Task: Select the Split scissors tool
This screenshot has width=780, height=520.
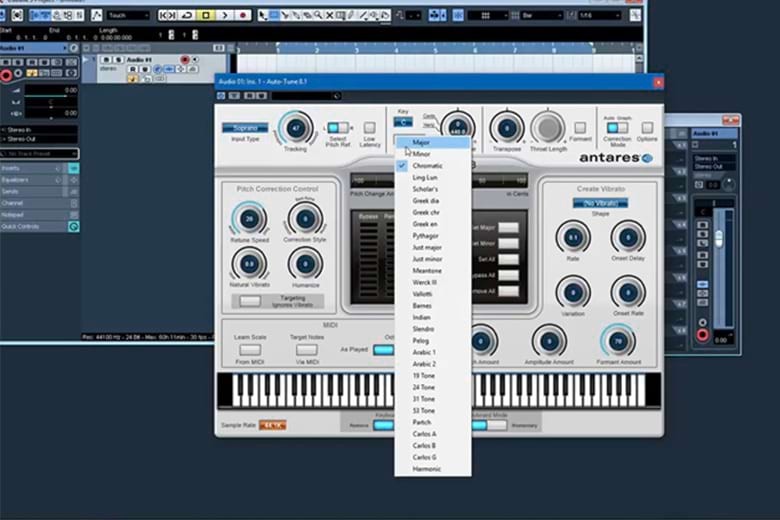Action: [x=285, y=16]
